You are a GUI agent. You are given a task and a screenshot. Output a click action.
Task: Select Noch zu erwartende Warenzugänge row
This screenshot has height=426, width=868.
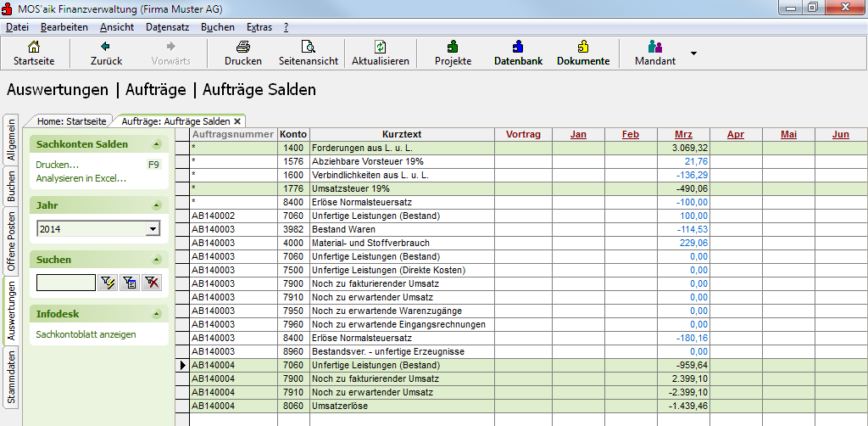pos(521,311)
